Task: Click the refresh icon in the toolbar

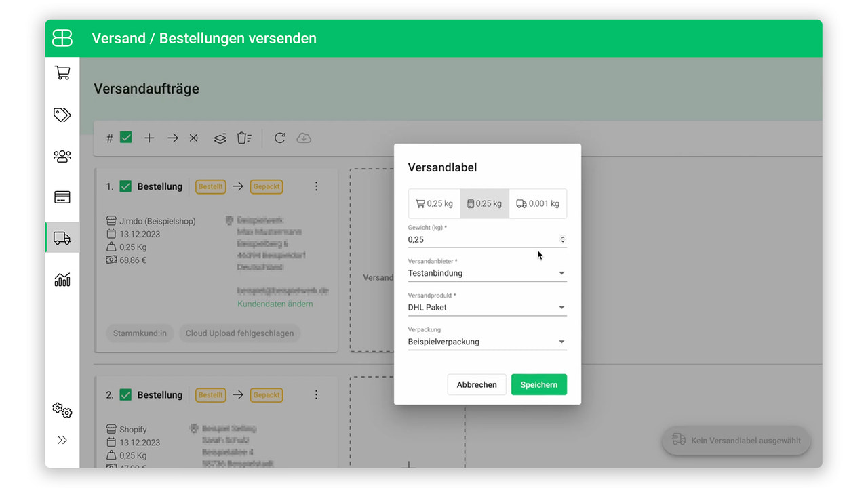Action: pyautogui.click(x=279, y=138)
